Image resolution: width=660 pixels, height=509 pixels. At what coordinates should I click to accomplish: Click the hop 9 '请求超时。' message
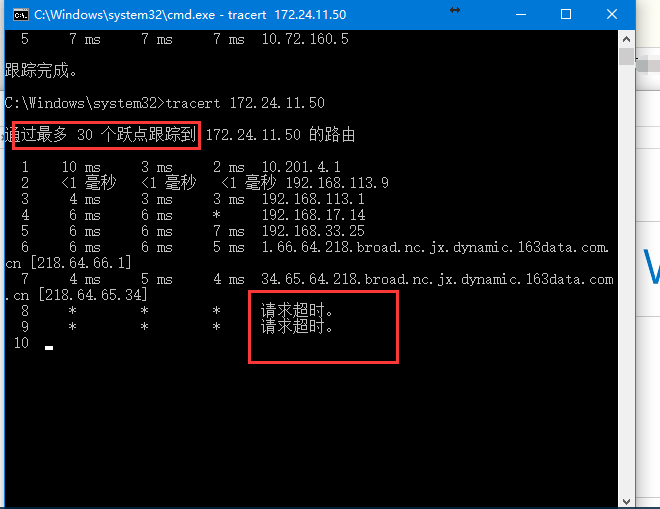[297, 327]
